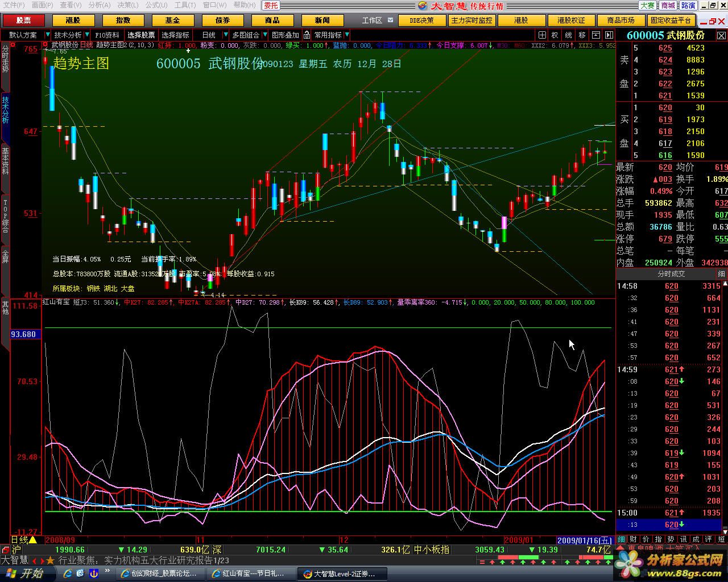Open the 主力实时监控 workspace tab

[471, 20]
